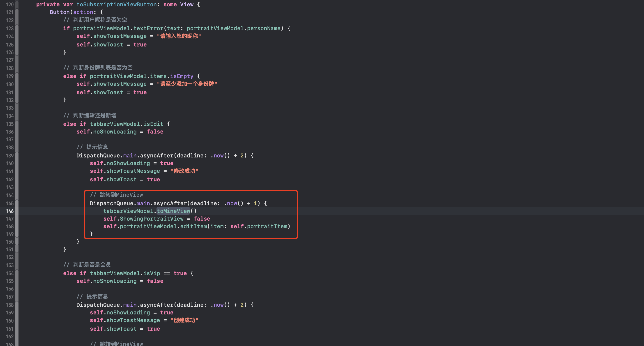
Task: Click line number 127 in the gutter
Action: coord(10,60)
